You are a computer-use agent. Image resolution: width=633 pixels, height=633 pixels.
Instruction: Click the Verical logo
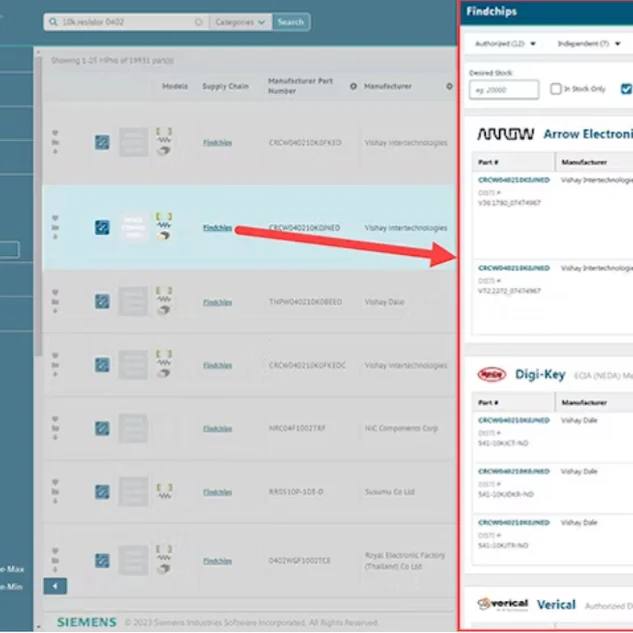[503, 604]
